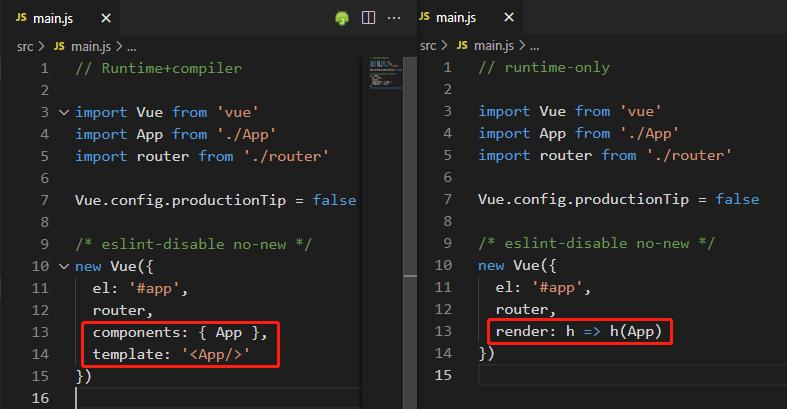Image resolution: width=787 pixels, height=409 pixels.
Task: Click the 'src' breadcrumb in right editor
Action: pos(428,46)
